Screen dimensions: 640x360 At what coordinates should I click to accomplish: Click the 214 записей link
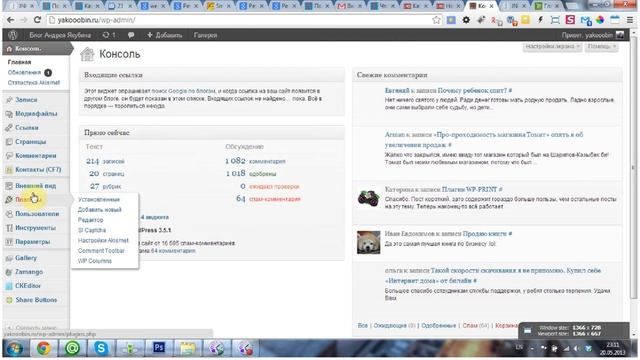tap(105, 161)
